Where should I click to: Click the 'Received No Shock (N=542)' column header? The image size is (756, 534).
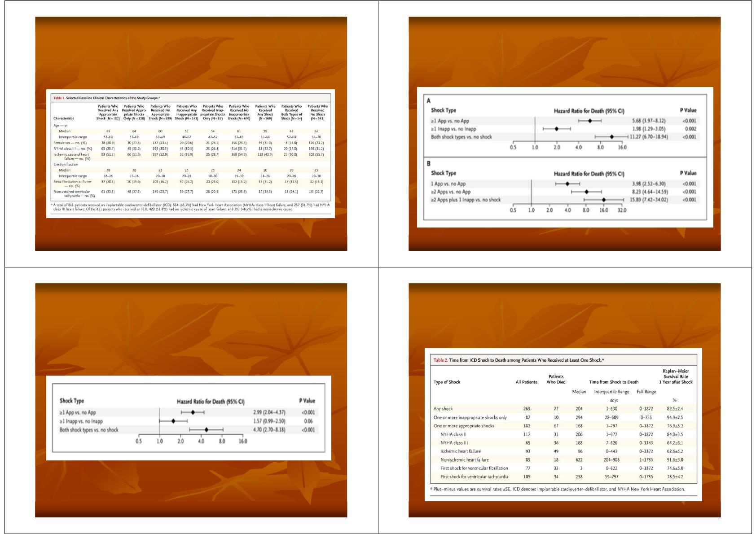(317, 112)
